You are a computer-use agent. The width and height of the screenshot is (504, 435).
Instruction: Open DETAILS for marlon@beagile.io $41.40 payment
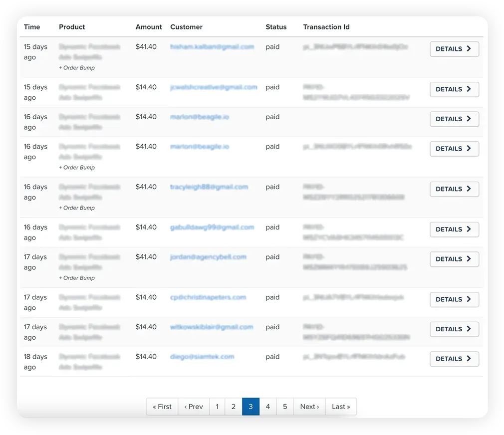[454, 149]
